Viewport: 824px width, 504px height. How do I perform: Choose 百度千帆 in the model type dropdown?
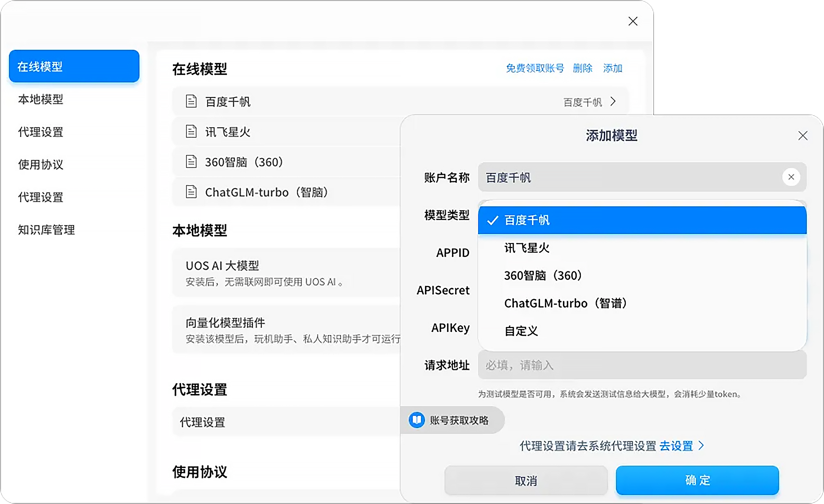(x=642, y=220)
